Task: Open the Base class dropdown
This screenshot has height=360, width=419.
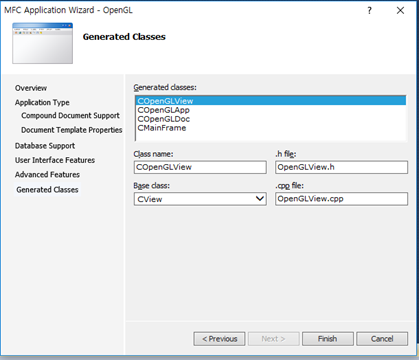Action: (x=200, y=199)
